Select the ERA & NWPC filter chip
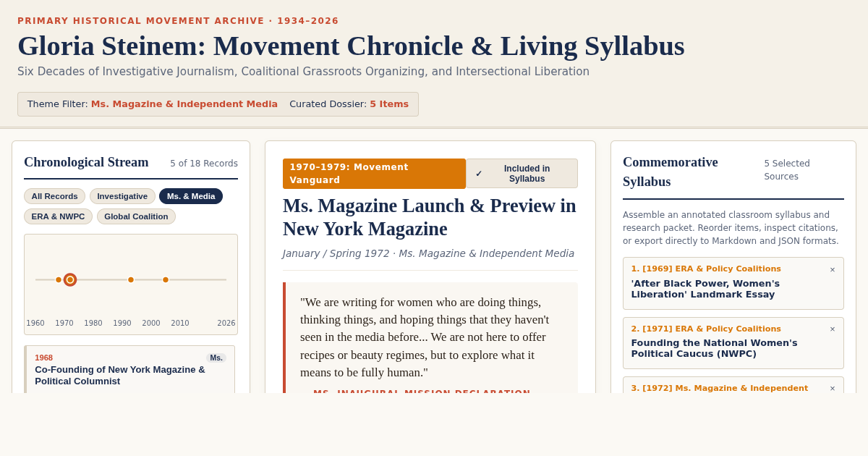Screen dimensions: 868x456 [58, 216]
